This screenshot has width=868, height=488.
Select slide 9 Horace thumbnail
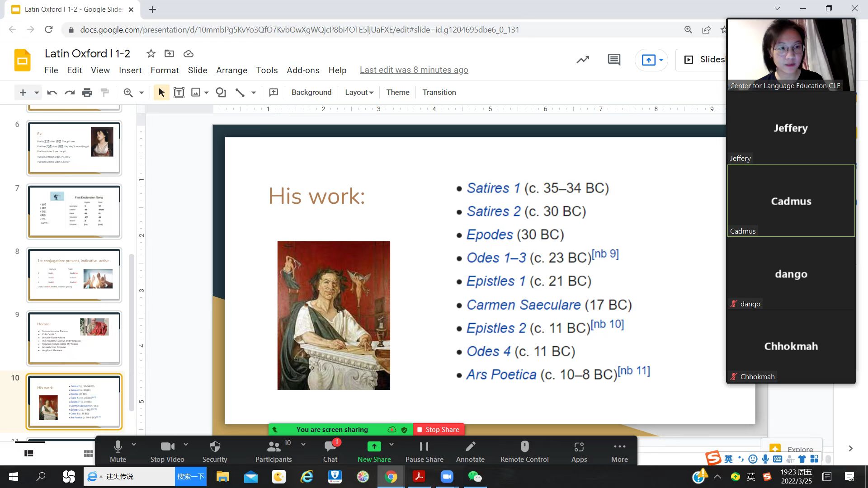pos(74,338)
